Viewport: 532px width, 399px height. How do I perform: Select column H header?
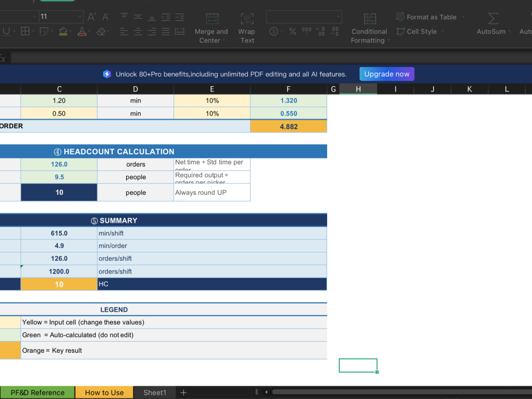[x=358, y=89]
